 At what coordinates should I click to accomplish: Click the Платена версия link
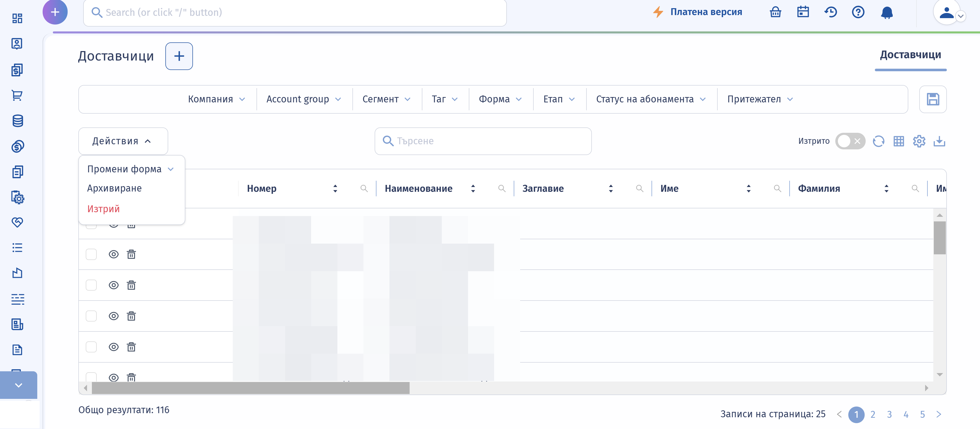[x=697, y=12]
